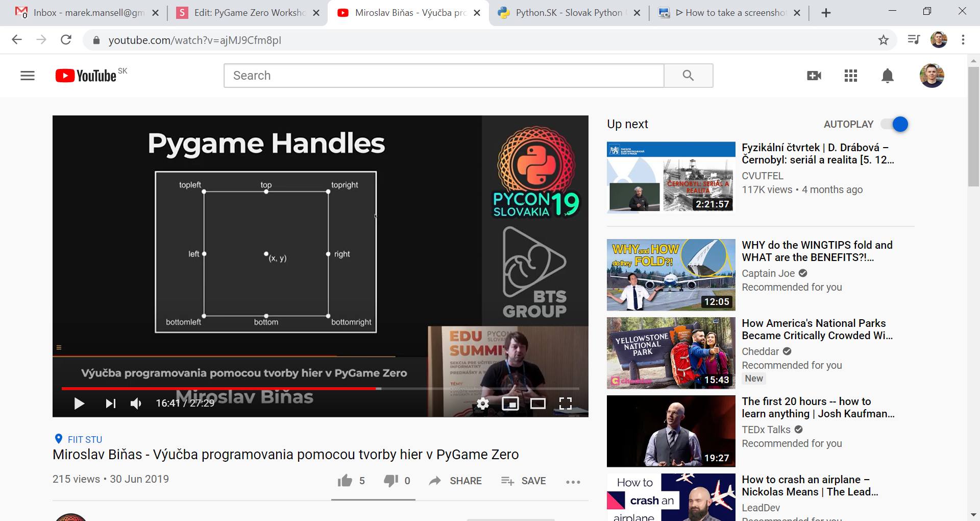Open player settings gear

click(x=483, y=404)
